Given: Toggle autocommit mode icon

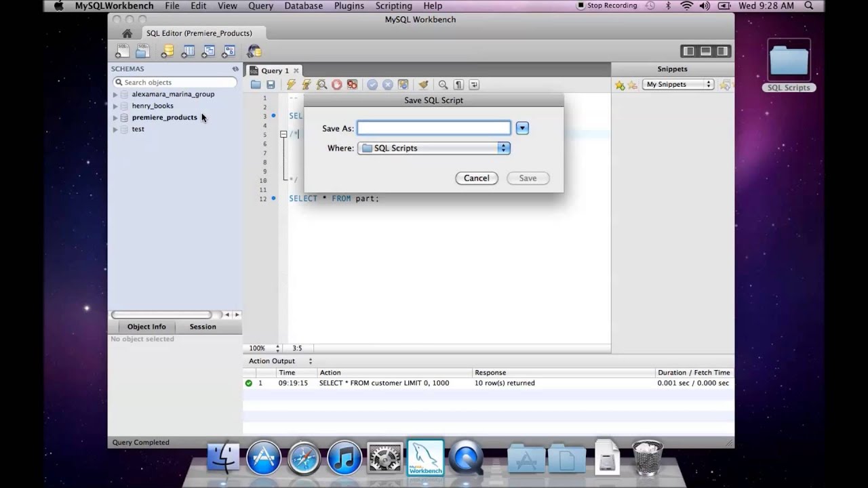Looking at the screenshot, I should pyautogui.click(x=403, y=85).
